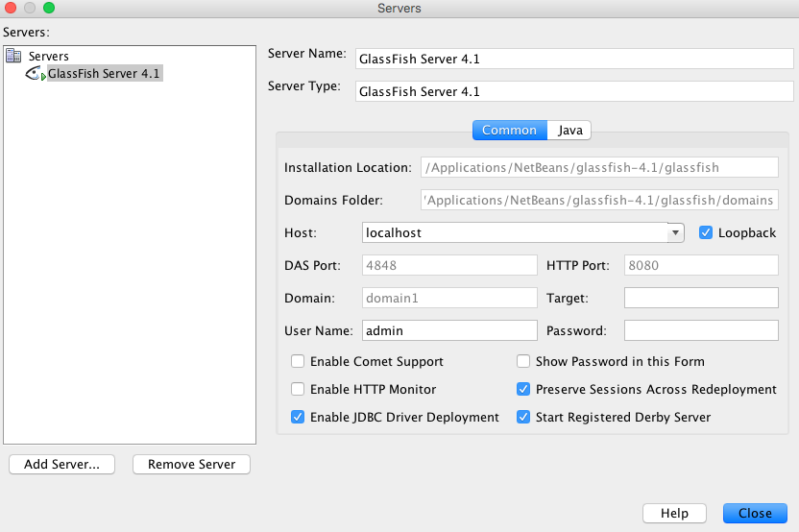Image resolution: width=799 pixels, height=532 pixels.
Task: Uncheck Preserve Sessions Across Redeployment
Action: pos(523,389)
